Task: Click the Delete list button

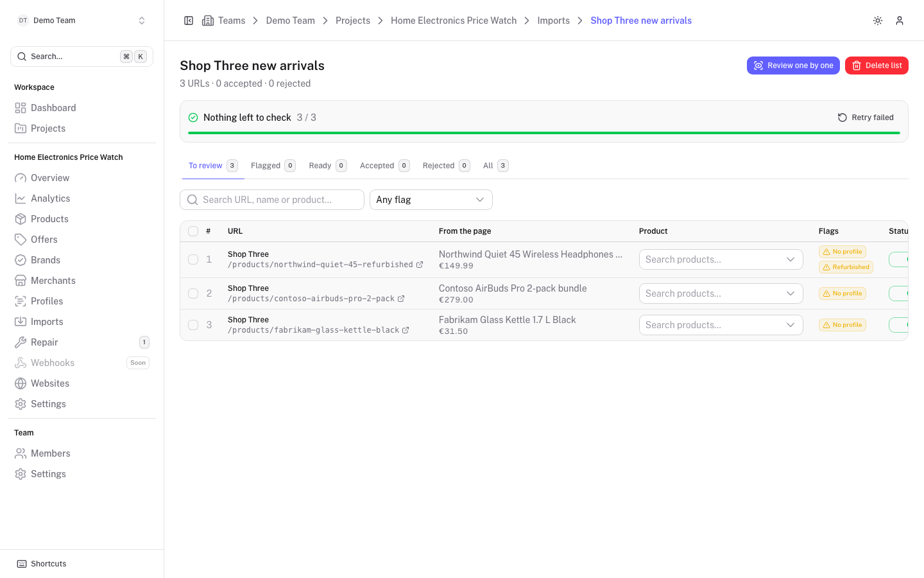Action: (x=877, y=66)
